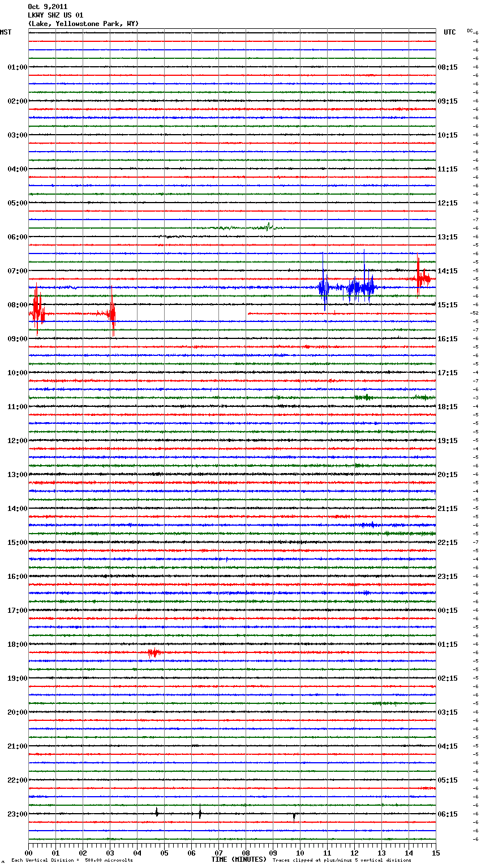The height and width of the screenshot is (868, 481).
Task: Click the "02:15" UTC row label
Action: [x=448, y=678]
